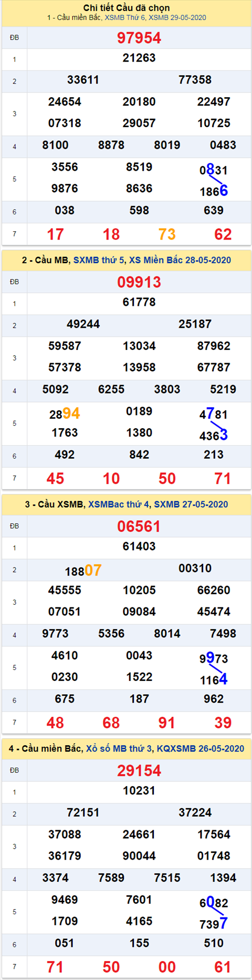Click the orange number 73 in table 1
The width and height of the screenshot is (252, 980).
[x=167, y=234]
